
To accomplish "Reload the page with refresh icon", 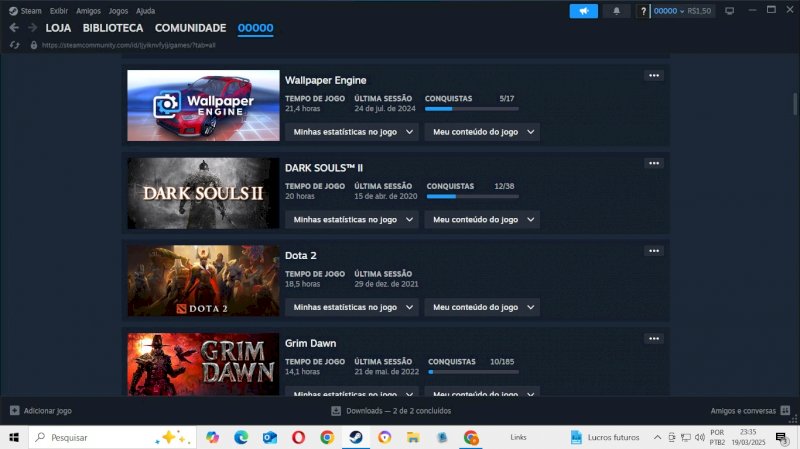I will [x=14, y=45].
